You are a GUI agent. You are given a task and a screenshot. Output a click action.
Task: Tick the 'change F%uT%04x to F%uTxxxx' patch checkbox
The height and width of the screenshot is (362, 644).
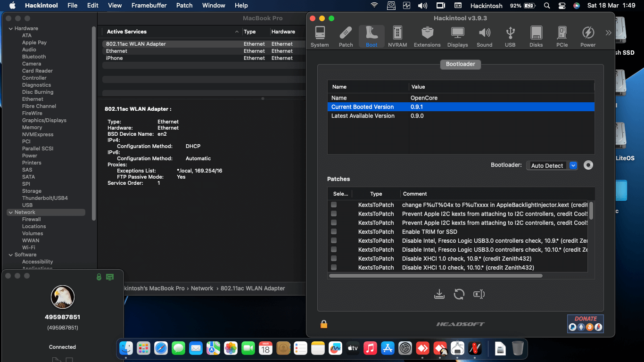point(334,205)
